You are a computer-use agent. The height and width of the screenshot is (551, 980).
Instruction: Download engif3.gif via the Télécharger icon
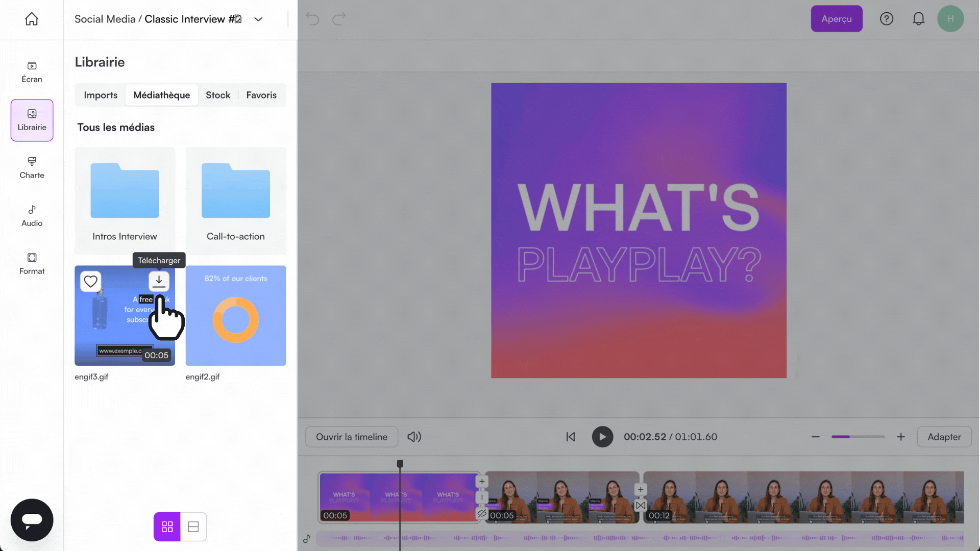159,281
